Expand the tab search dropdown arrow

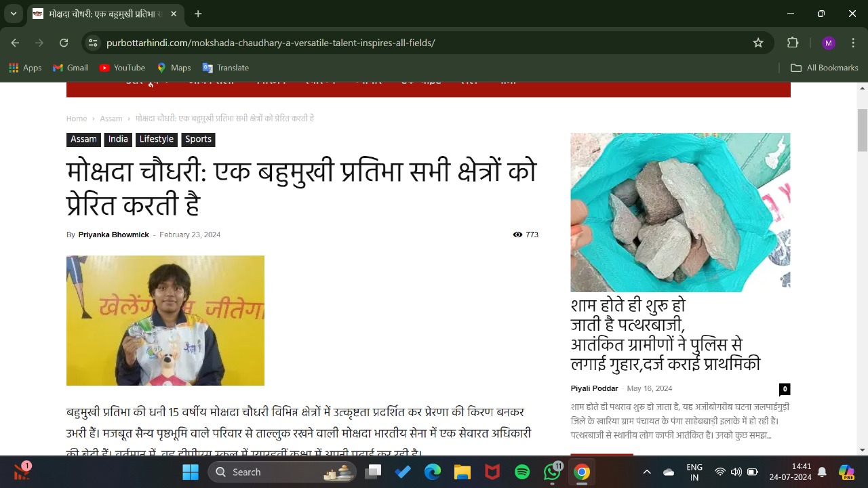coord(13,14)
